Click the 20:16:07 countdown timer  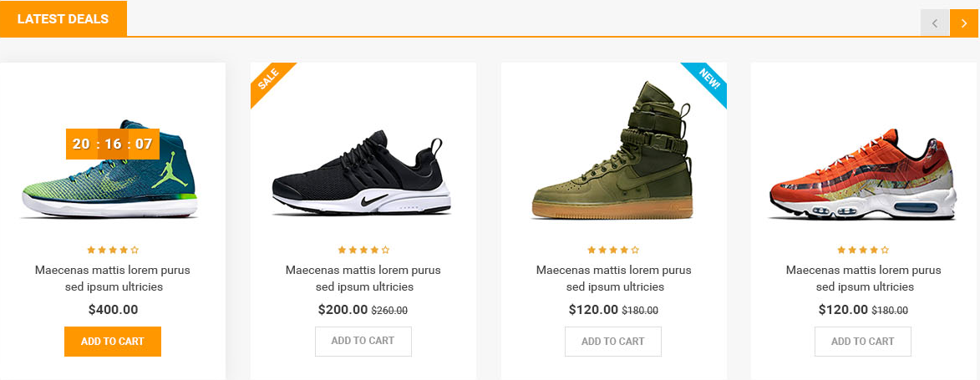click(x=113, y=144)
